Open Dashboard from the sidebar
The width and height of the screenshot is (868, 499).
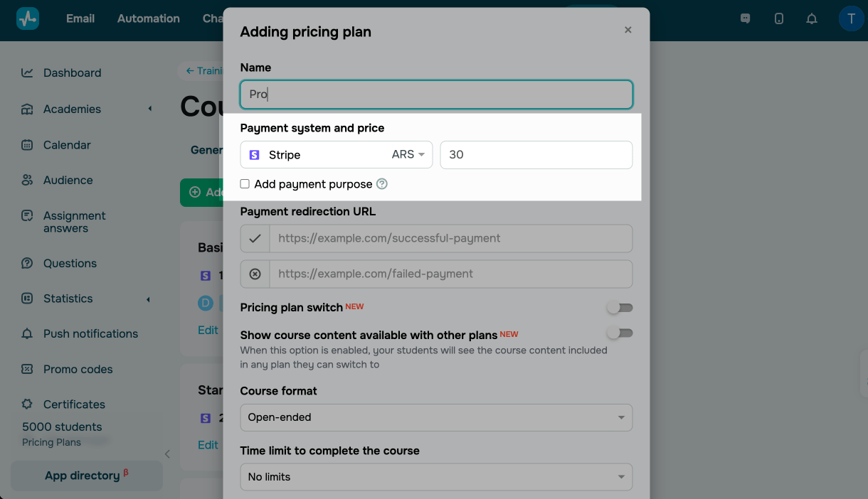point(72,73)
